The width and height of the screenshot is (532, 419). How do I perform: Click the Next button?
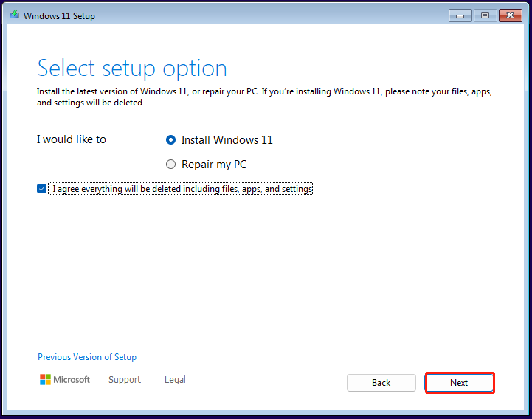(x=460, y=383)
